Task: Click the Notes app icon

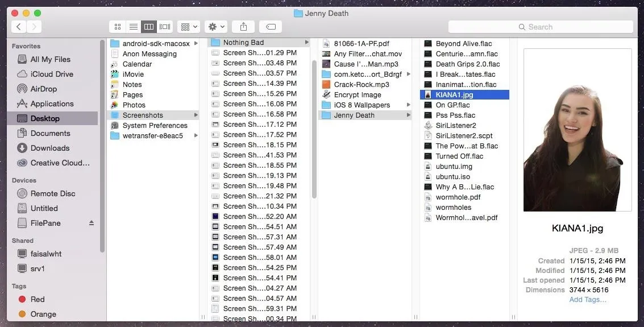Action: pyautogui.click(x=115, y=85)
